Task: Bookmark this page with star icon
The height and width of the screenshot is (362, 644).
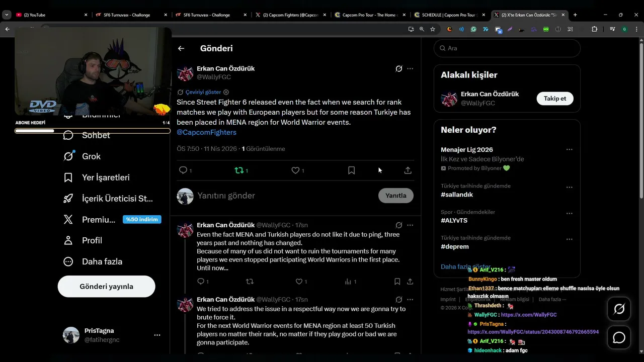Action: pos(433,29)
